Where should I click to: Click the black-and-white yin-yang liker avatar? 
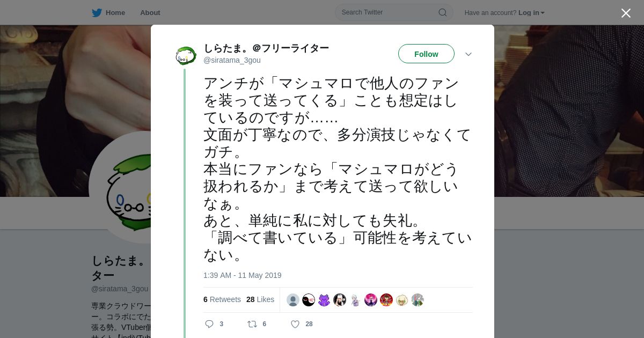coord(309,300)
